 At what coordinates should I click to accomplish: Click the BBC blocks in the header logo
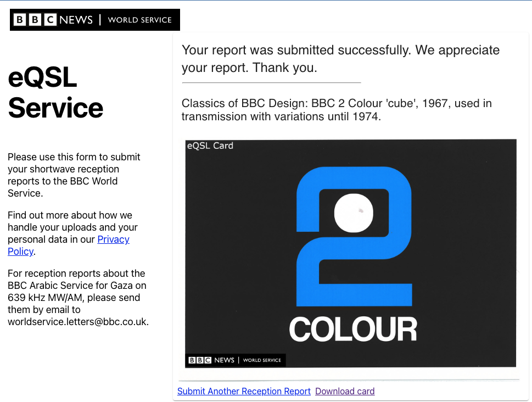coord(35,20)
